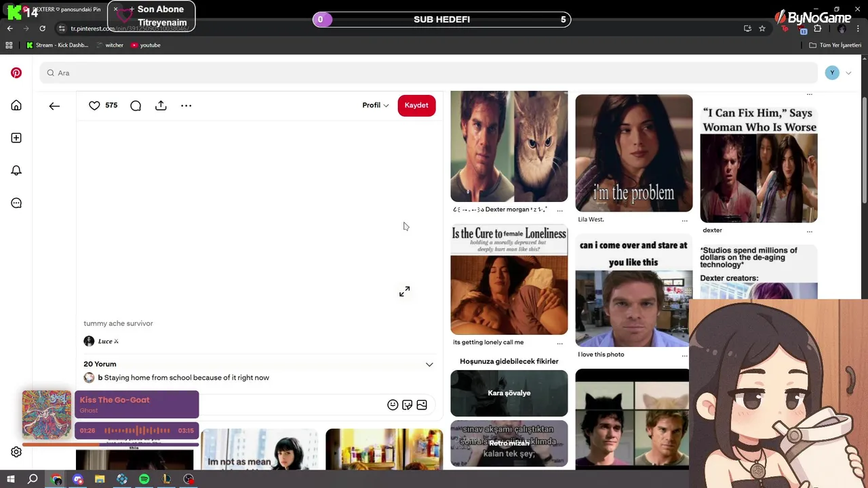Click the address bar URL
Image resolution: width=868 pixels, height=488 pixels.
coord(129,28)
